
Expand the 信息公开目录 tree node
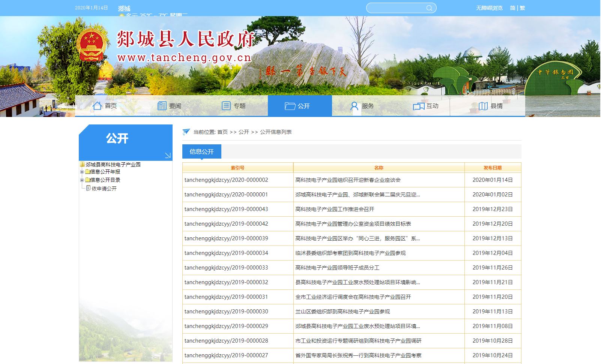(x=82, y=180)
